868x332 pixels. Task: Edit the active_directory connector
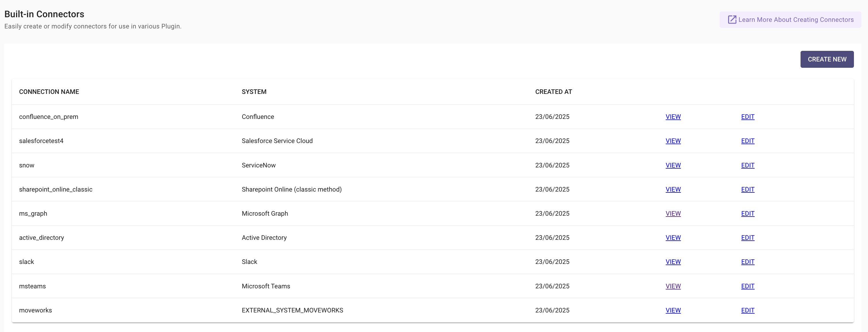point(747,238)
